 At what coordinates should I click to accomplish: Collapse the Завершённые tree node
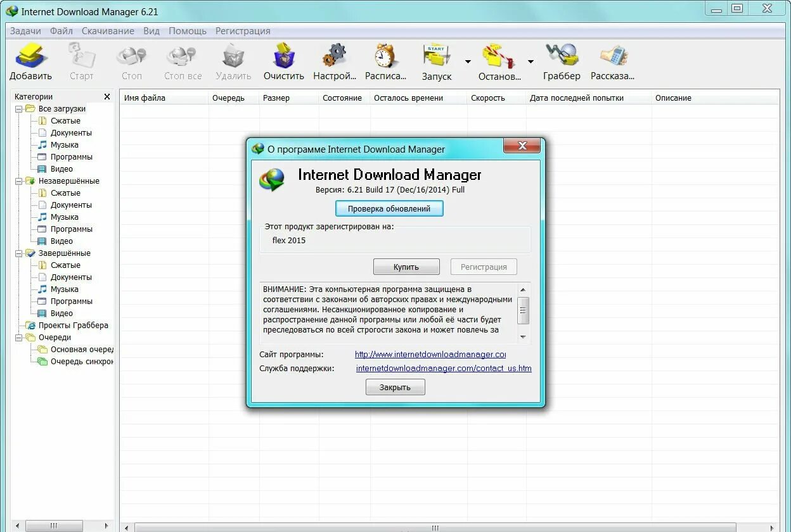tap(19, 253)
